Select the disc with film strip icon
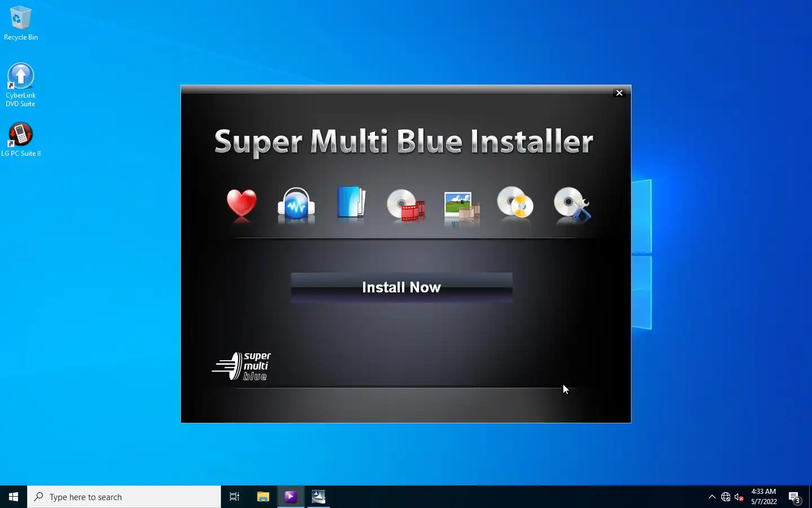812x508 pixels. (405, 204)
